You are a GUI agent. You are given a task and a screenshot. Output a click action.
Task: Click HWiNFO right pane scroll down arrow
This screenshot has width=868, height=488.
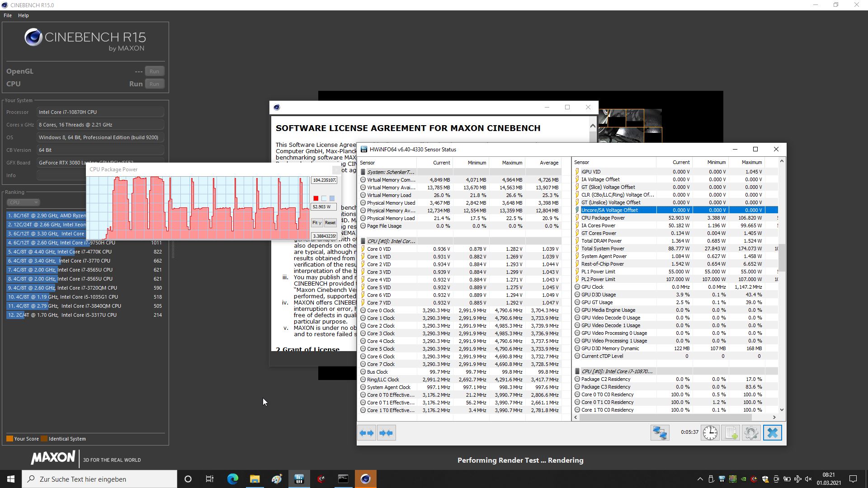tap(782, 410)
